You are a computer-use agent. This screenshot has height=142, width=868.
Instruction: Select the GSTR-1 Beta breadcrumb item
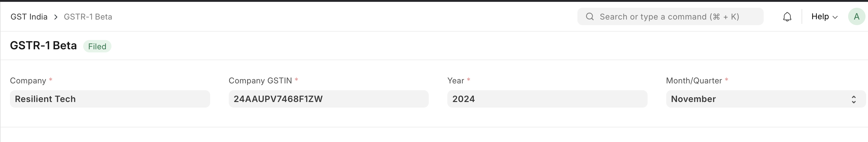pos(88,17)
